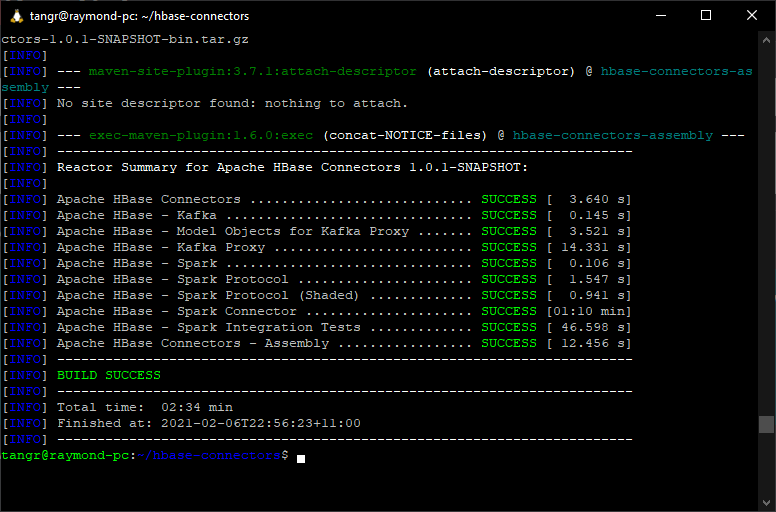Click the scrollbar down arrow

click(767, 503)
